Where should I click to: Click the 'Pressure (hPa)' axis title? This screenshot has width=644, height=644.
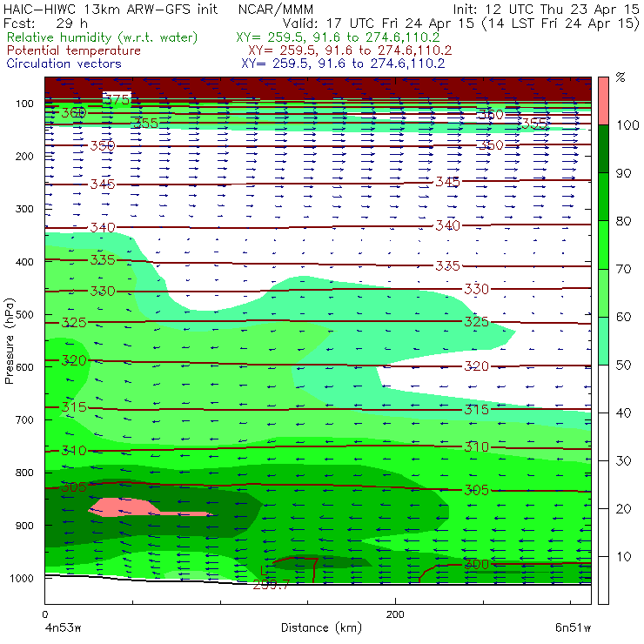pos(10,341)
